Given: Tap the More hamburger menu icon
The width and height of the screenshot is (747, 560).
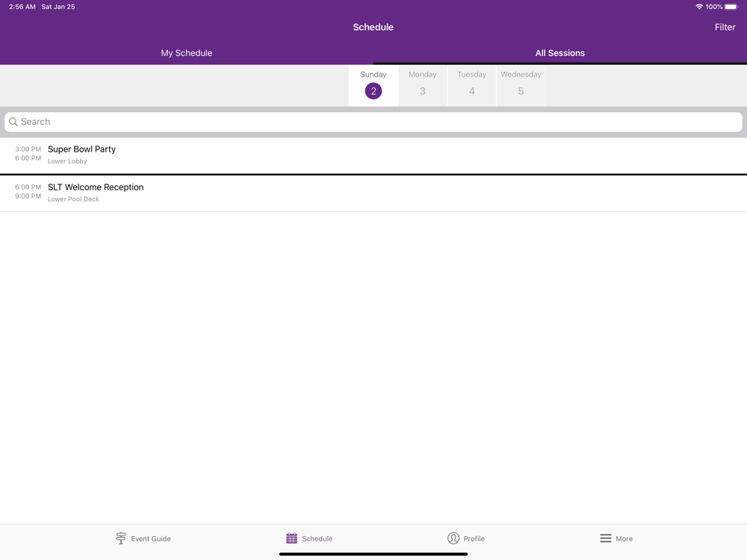Looking at the screenshot, I should 606,538.
